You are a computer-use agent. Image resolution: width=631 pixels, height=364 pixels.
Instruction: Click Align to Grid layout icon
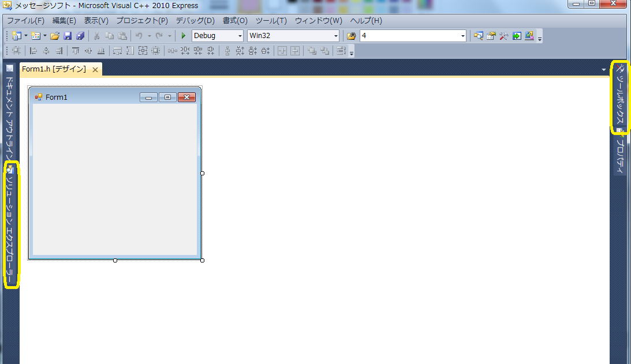coord(17,51)
